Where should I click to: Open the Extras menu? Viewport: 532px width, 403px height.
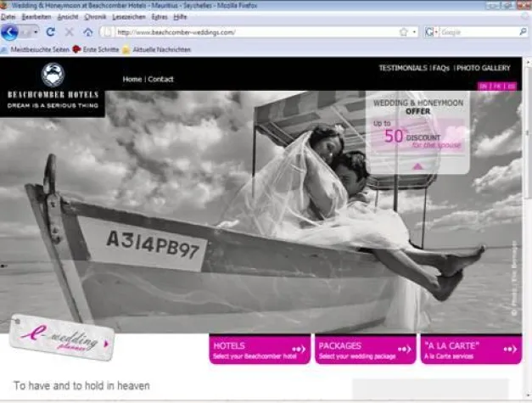coord(160,16)
